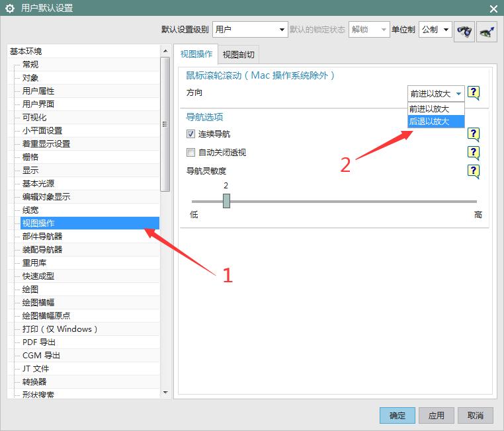Select 前进以放大 option in the list

(436, 109)
